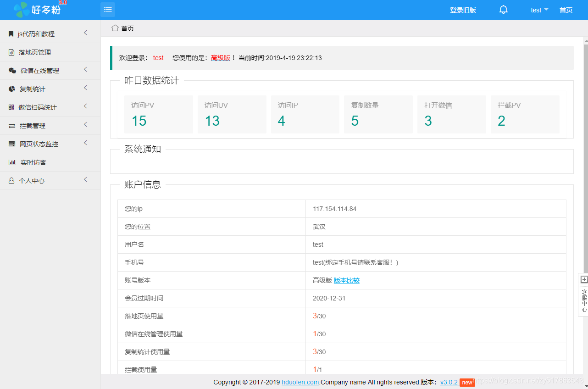Click 复制统计使用量 row label

[x=147, y=352]
